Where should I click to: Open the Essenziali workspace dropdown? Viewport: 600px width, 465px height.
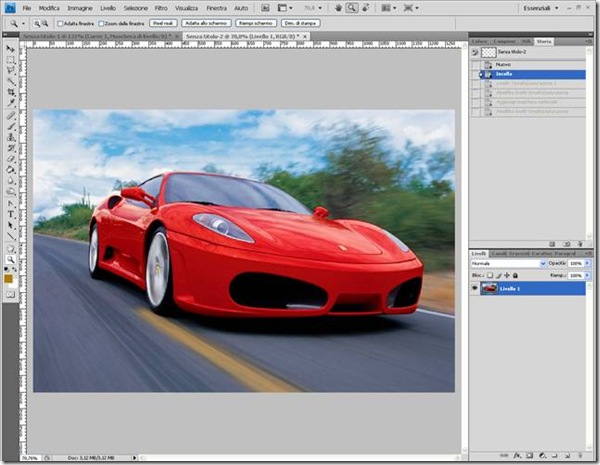pos(541,8)
